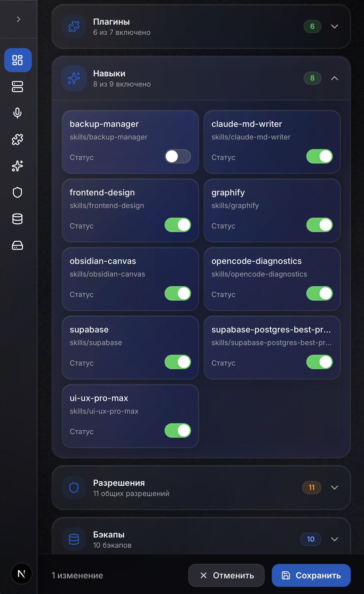Screen dimensions: 364x594
Task: Open the database backups icon in sidebar
Action: [17, 219]
